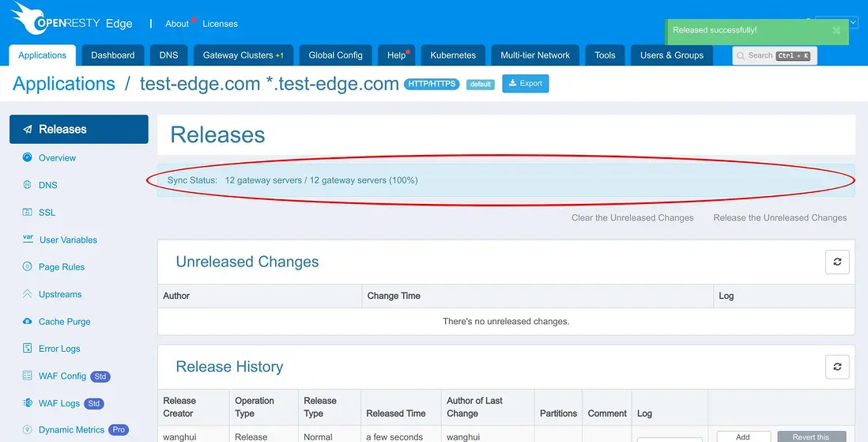Click Release the Unreleased Changes
Image resolution: width=868 pixels, height=442 pixels.
(780, 217)
